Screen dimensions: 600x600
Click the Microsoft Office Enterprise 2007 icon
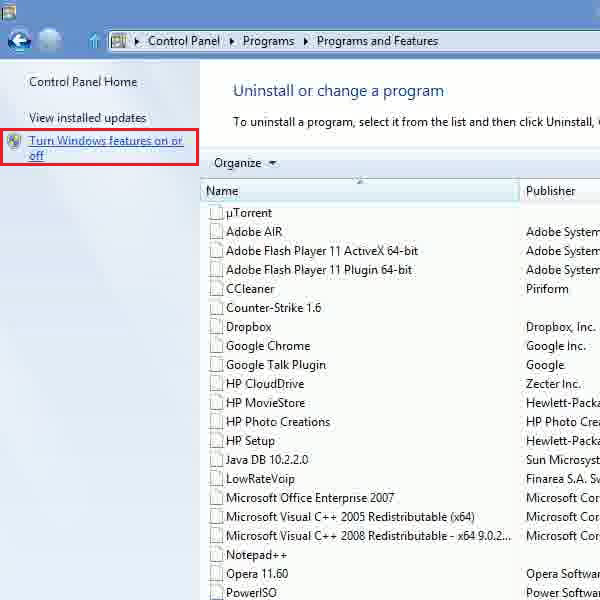click(216, 497)
